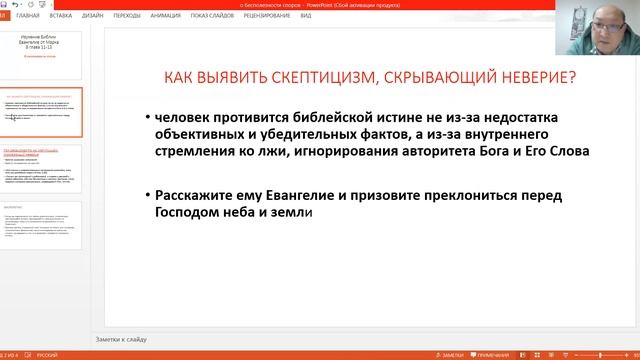This screenshot has height=360, width=640.
Task: Click the spell check icon in status bar
Action: [x=28, y=355]
